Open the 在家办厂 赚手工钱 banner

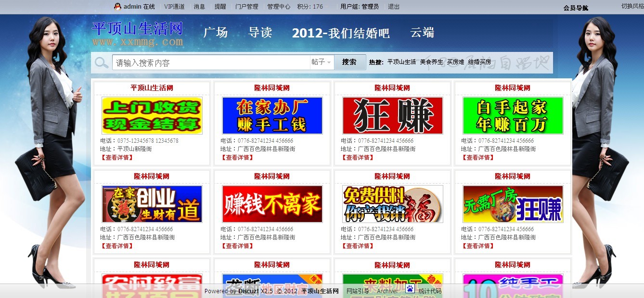pyautogui.click(x=272, y=115)
